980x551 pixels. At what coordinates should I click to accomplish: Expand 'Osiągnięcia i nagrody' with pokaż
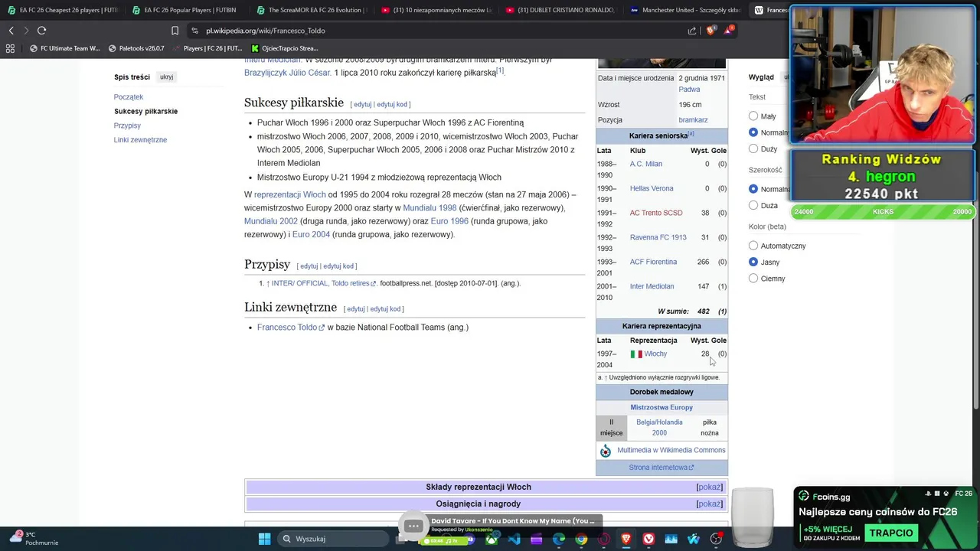pos(710,504)
